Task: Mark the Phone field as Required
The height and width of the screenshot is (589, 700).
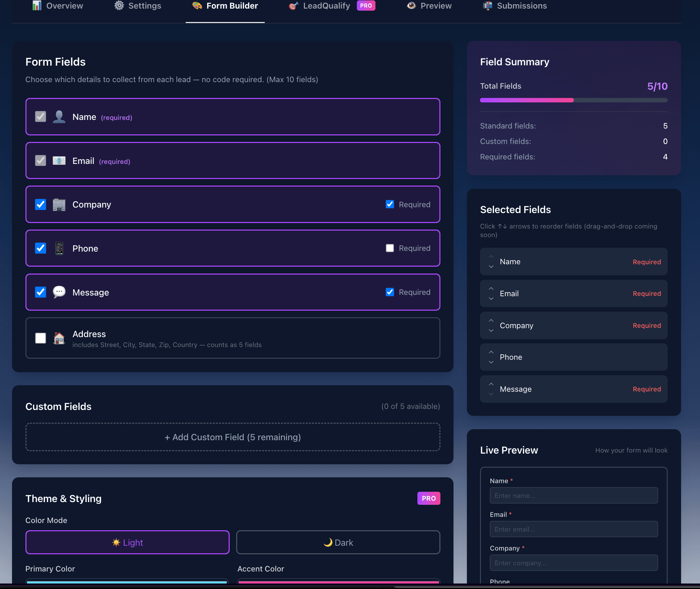Action: pos(390,248)
